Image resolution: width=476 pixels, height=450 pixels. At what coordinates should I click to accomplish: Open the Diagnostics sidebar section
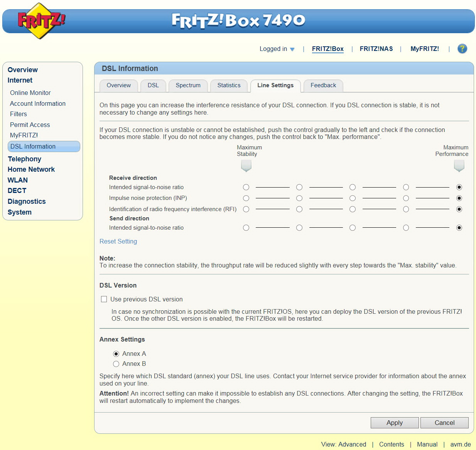click(27, 201)
